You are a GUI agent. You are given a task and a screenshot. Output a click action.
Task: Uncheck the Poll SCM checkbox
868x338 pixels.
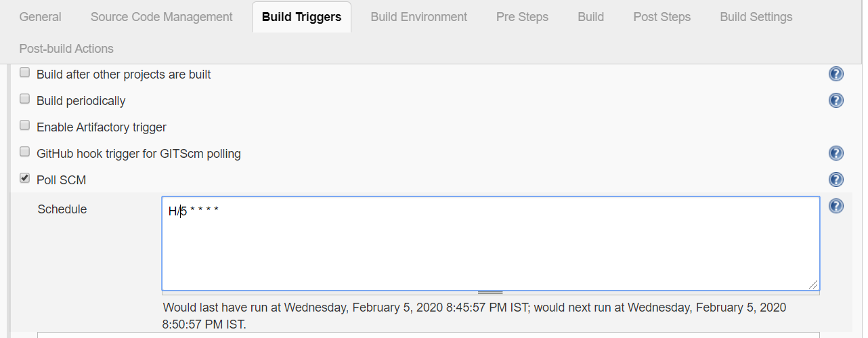(x=25, y=178)
